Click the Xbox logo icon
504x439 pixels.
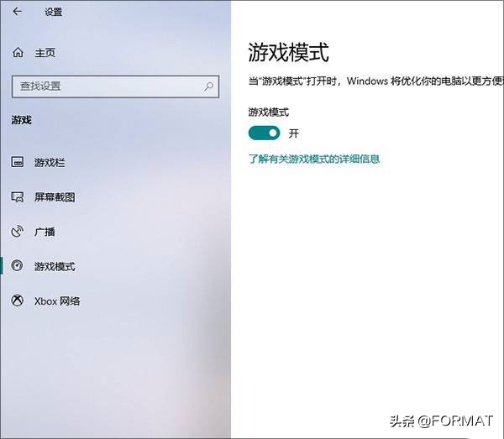(18, 301)
